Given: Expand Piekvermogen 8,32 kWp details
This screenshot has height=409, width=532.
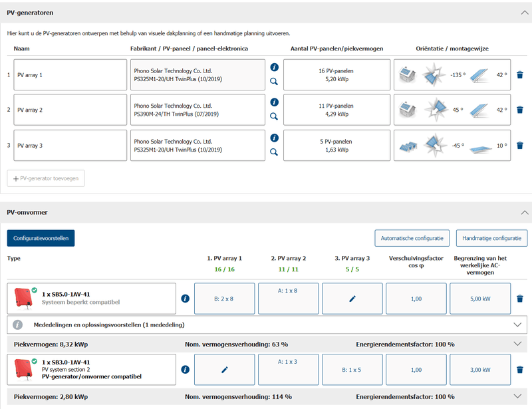Looking at the screenshot, I should (x=518, y=344).
